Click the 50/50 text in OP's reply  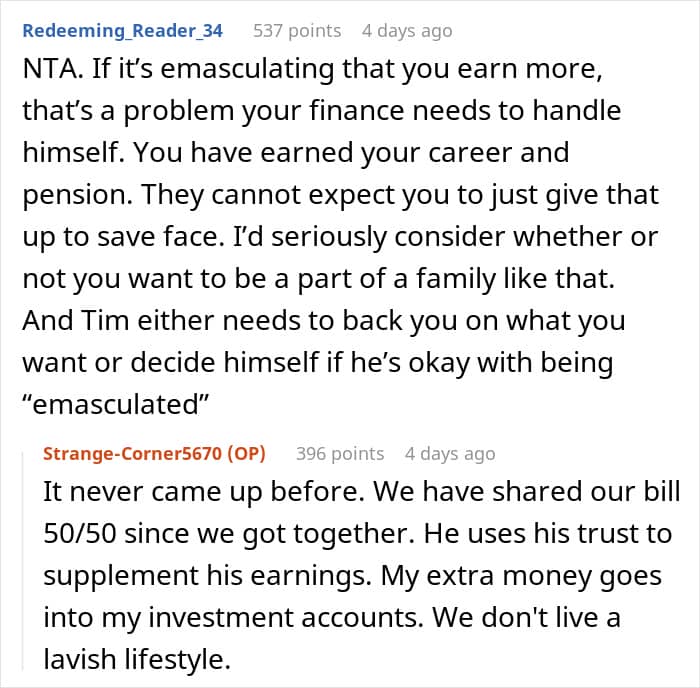80,533
